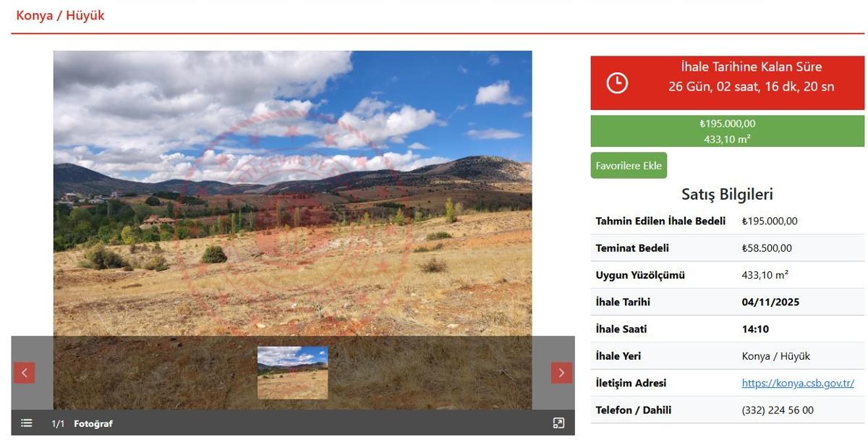Click the Tahmin Edilen İhale Bedeli row

coord(727,221)
